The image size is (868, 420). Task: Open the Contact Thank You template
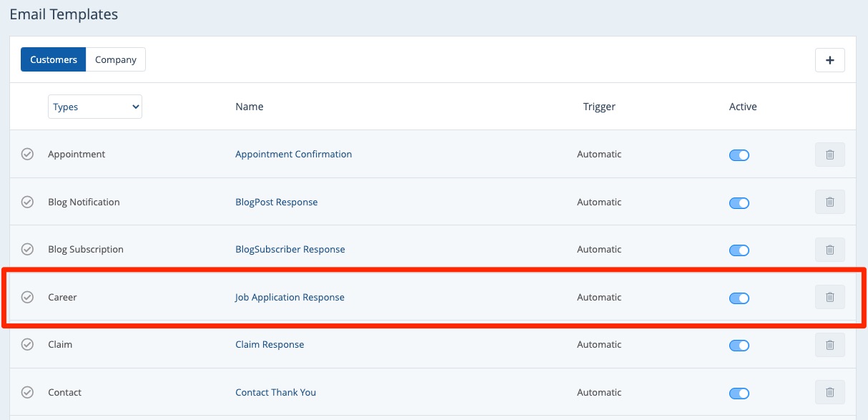point(275,392)
